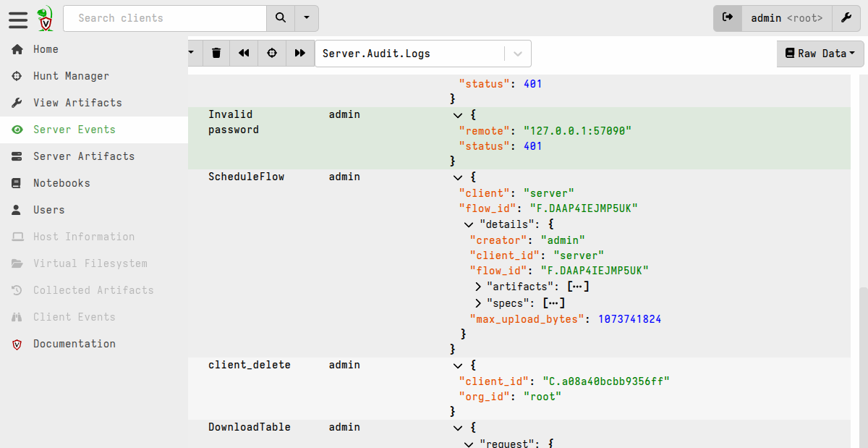Click the Client Events binoculars icon
Screen dimensions: 868x448
[17, 317]
